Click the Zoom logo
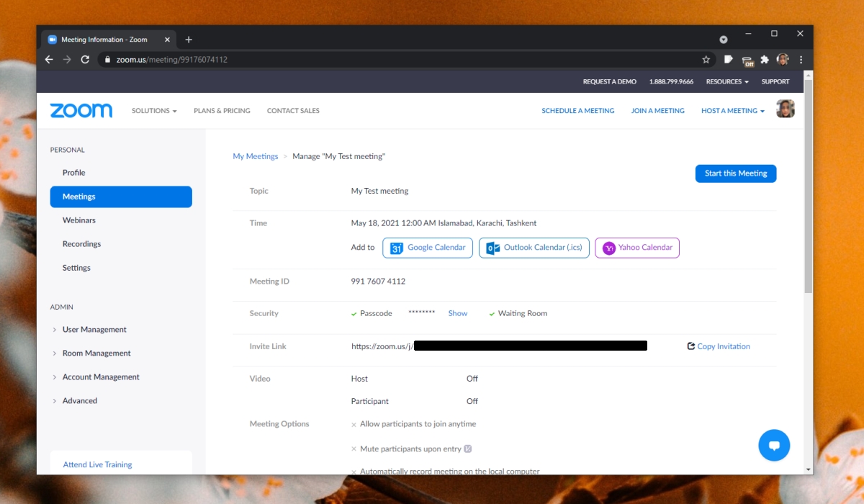 (x=81, y=111)
